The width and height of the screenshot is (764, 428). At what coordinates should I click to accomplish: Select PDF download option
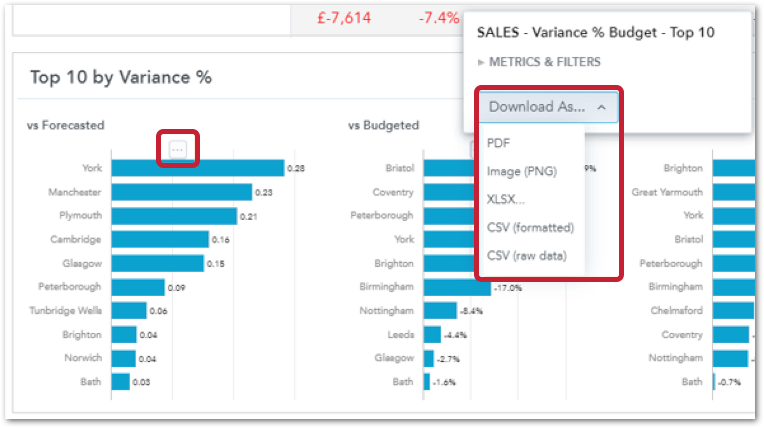pyautogui.click(x=498, y=143)
